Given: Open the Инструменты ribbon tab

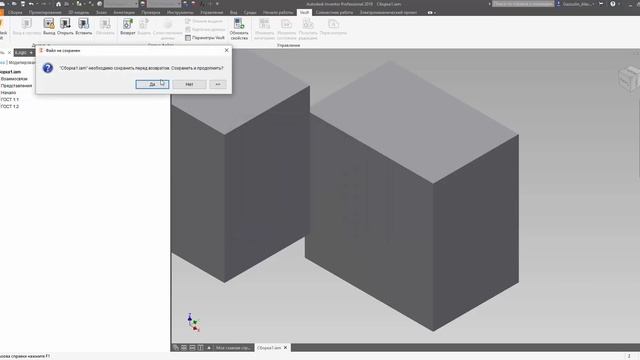Looking at the screenshot, I should pyautogui.click(x=180, y=13).
